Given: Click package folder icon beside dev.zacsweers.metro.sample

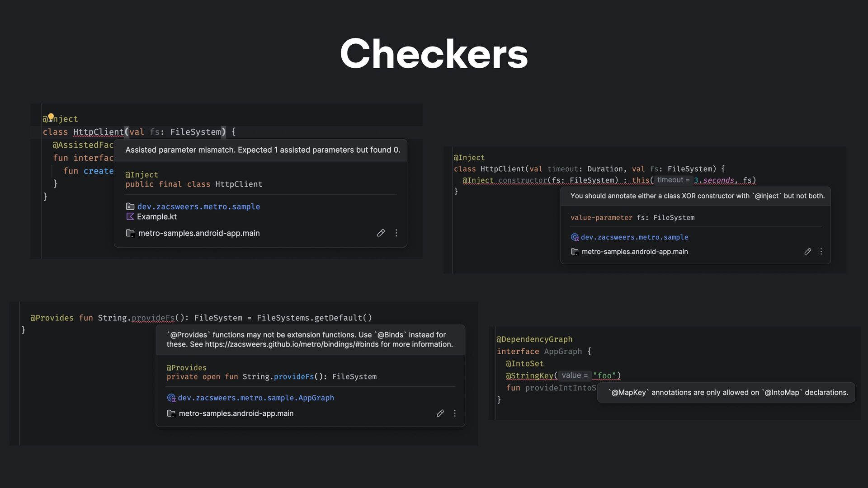Looking at the screenshot, I should click(130, 206).
